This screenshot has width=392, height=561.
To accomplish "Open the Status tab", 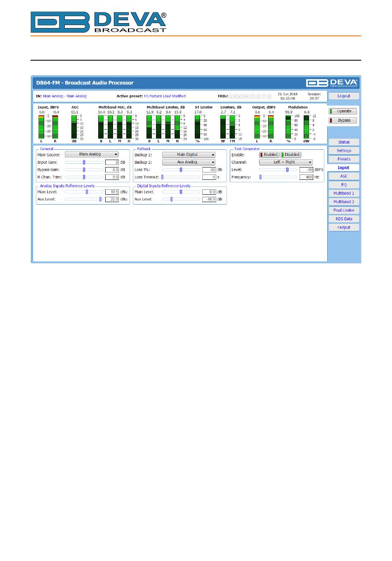I will click(x=344, y=142).
